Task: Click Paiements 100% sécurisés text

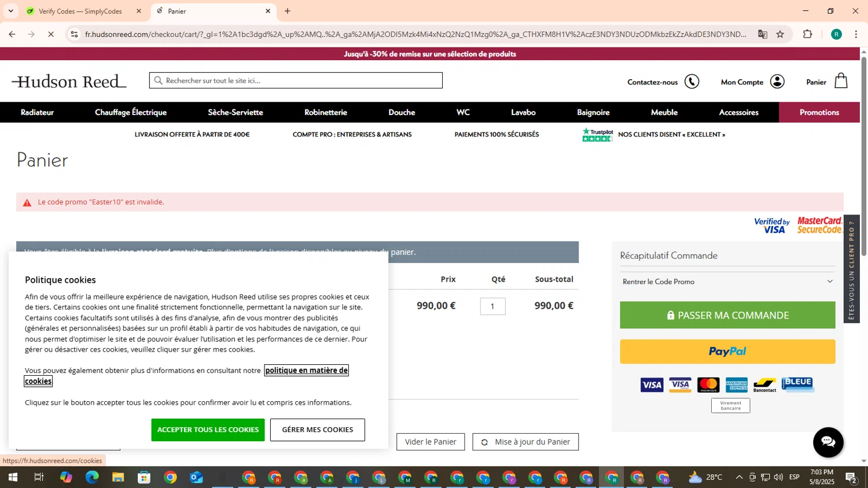Action: 496,134
